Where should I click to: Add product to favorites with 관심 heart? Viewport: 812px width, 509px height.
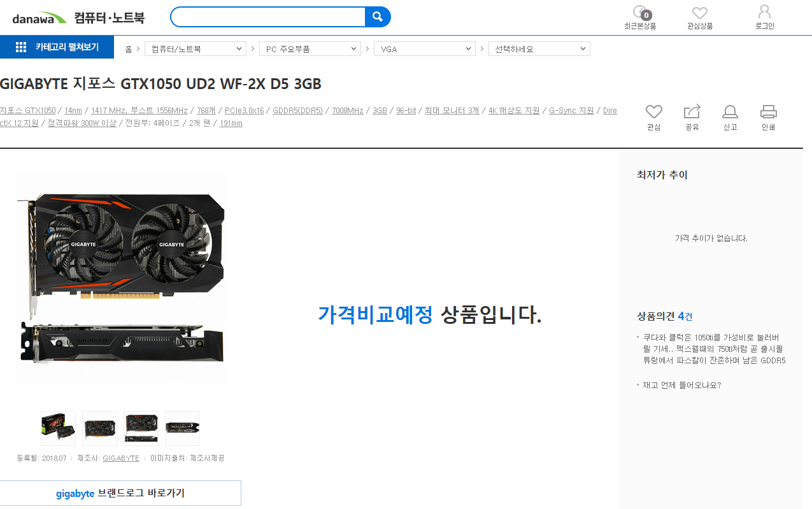(654, 112)
